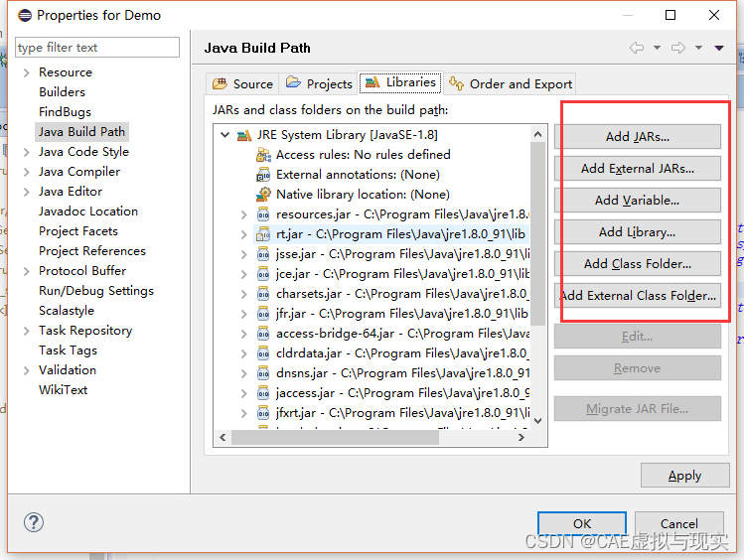Click the JRE System Library books icon
Screen dimensions: 744x560
tap(244, 135)
